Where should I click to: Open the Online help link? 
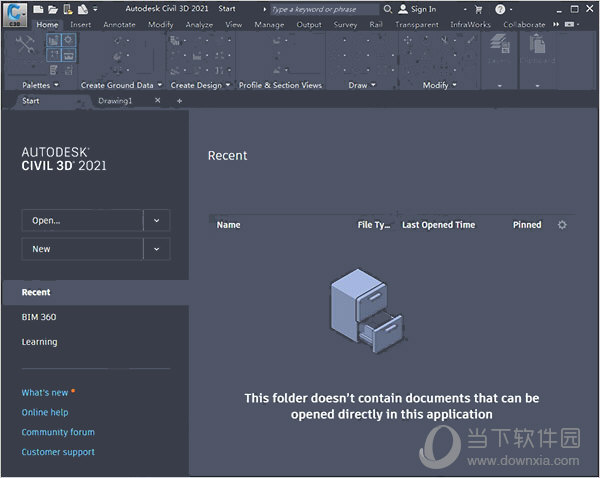pos(45,413)
